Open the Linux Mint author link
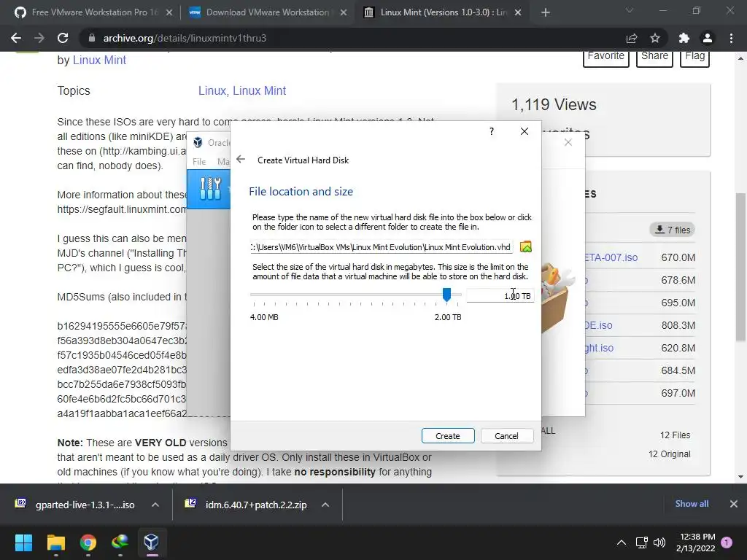The width and height of the screenshot is (747, 560). [x=99, y=60]
